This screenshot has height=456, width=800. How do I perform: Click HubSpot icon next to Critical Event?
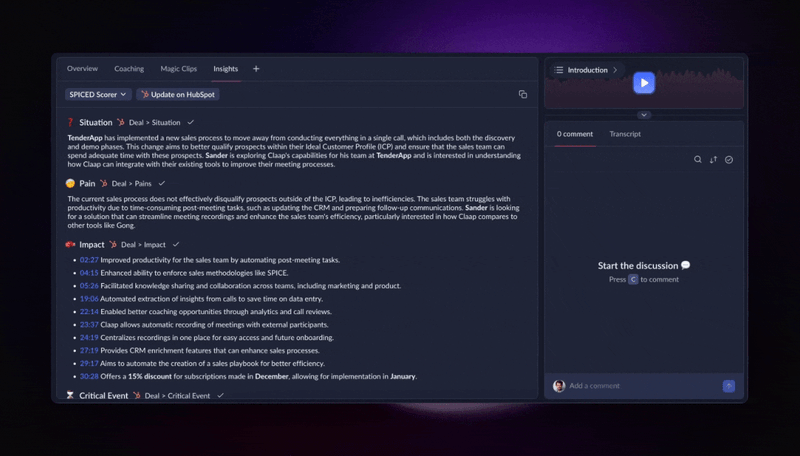[x=136, y=395]
